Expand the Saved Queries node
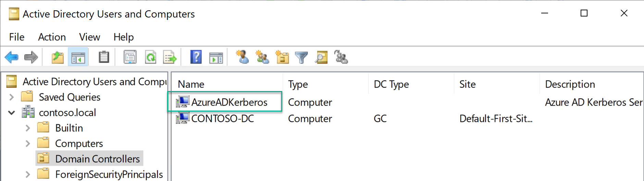The height and width of the screenshot is (181, 644). [11, 97]
